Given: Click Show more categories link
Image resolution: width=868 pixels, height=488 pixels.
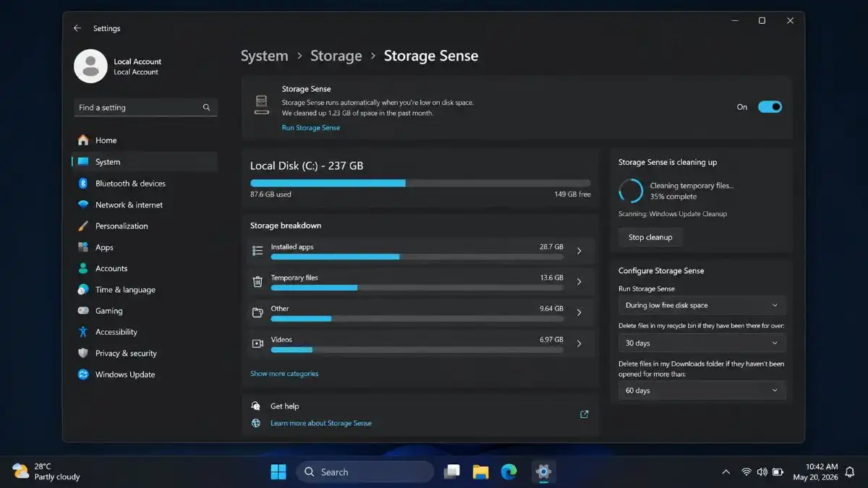Looking at the screenshot, I should pos(284,374).
